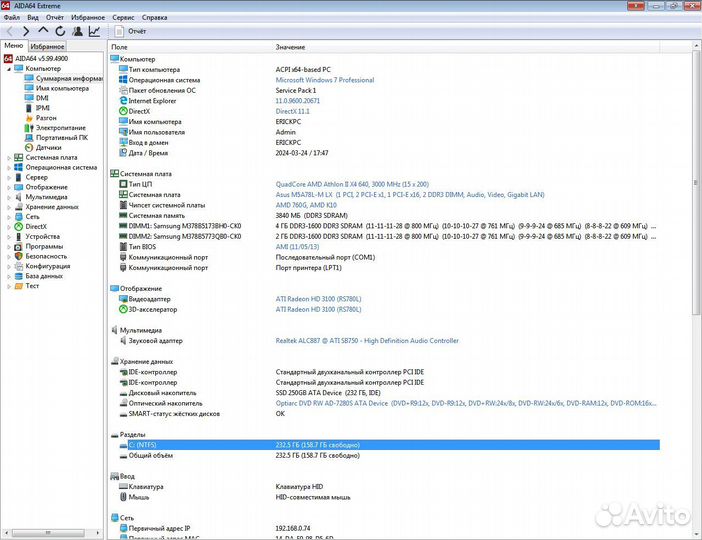Open the QuadCore AMD Athlon II X4 640 link
The width and height of the screenshot is (702, 540).
tap(352, 184)
